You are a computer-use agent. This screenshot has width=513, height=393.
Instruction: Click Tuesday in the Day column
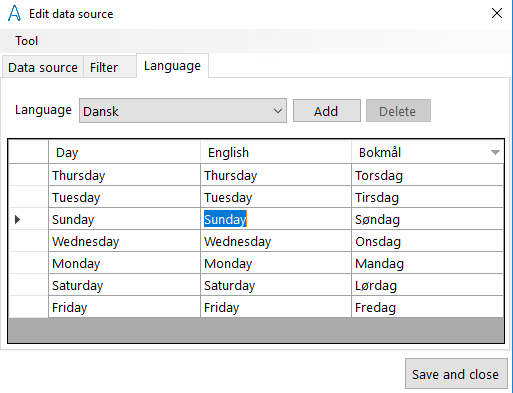125,197
